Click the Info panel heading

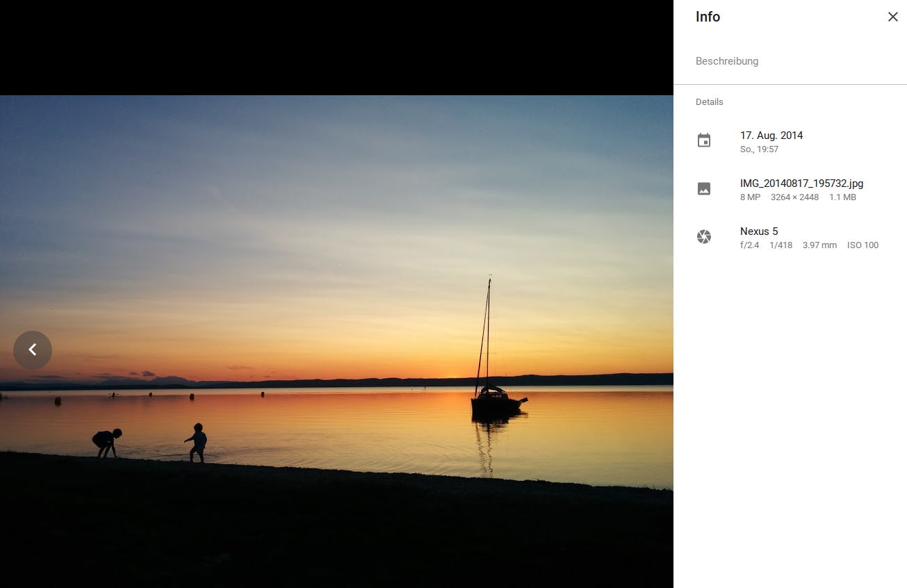708,17
